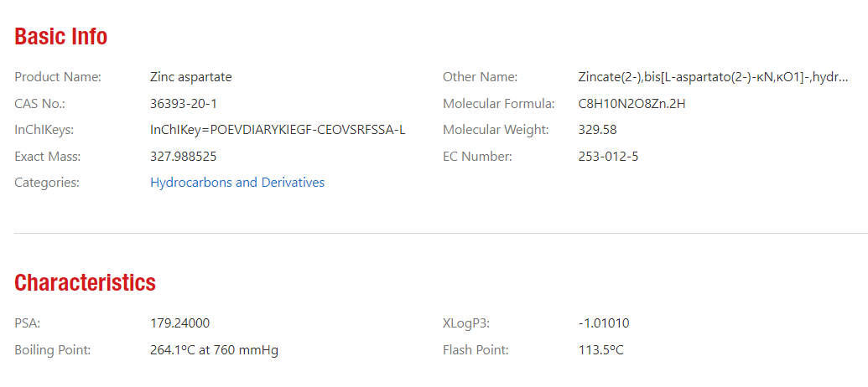Image resolution: width=868 pixels, height=387 pixels.
Task: Click the Basic Info heading
Action: pyautogui.click(x=61, y=37)
